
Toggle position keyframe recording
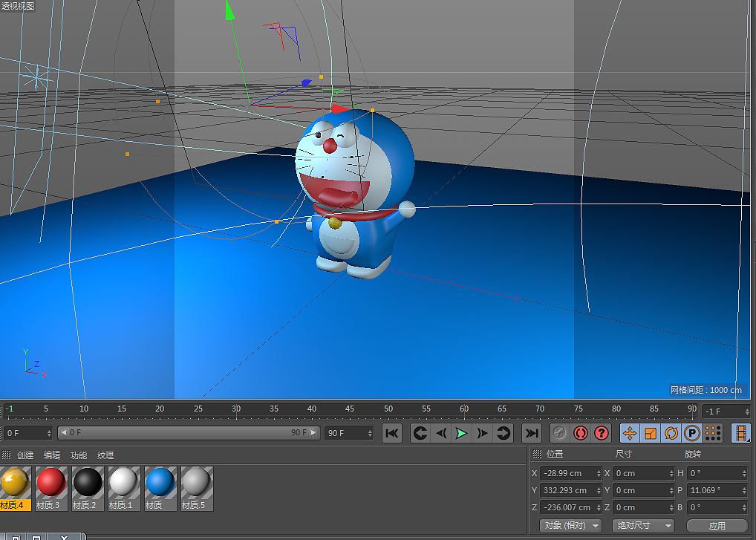pyautogui.click(x=630, y=433)
